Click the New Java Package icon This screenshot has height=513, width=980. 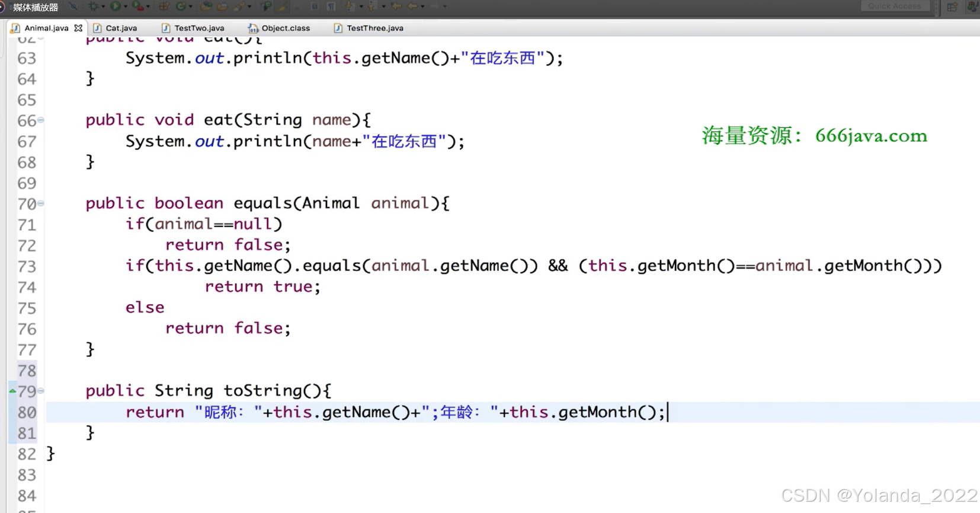click(x=164, y=7)
